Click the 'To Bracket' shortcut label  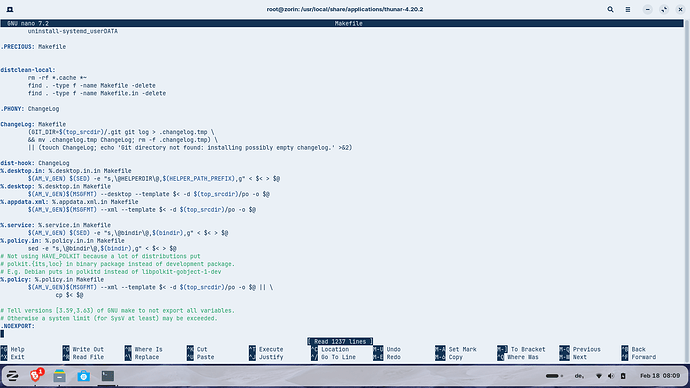[x=528, y=349]
